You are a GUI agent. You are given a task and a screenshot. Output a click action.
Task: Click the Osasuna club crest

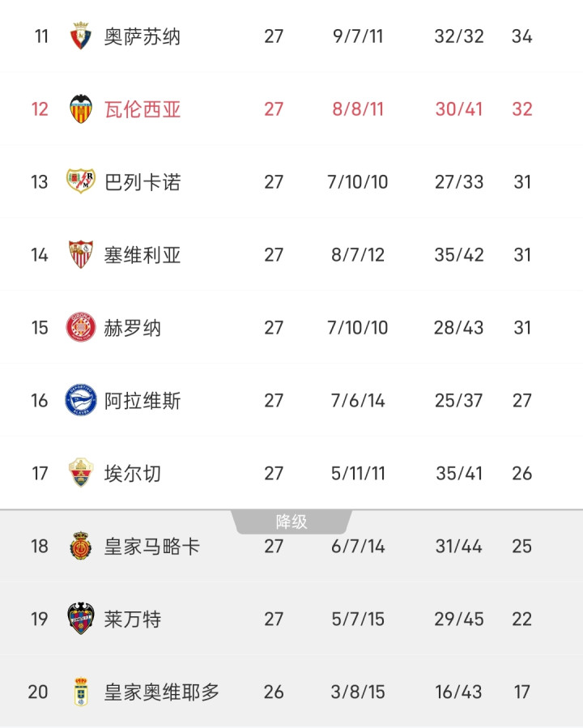point(81,36)
